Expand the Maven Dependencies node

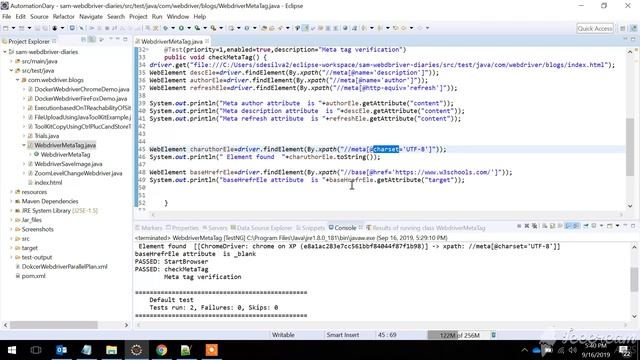(x=11, y=201)
